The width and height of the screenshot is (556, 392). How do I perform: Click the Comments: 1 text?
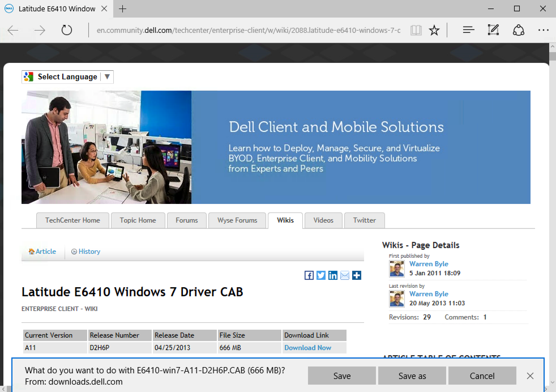(x=466, y=317)
